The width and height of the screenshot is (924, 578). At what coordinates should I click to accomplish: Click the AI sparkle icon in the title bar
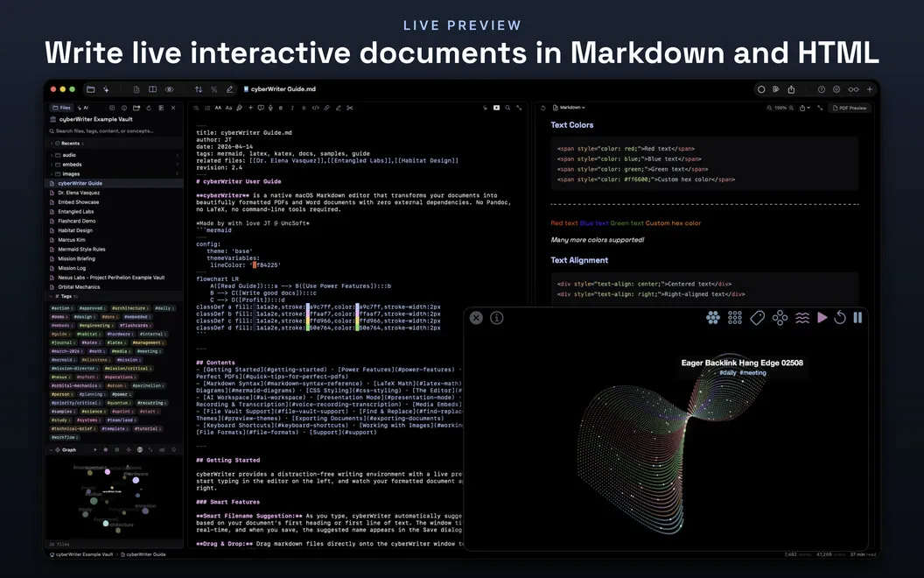tap(106, 89)
